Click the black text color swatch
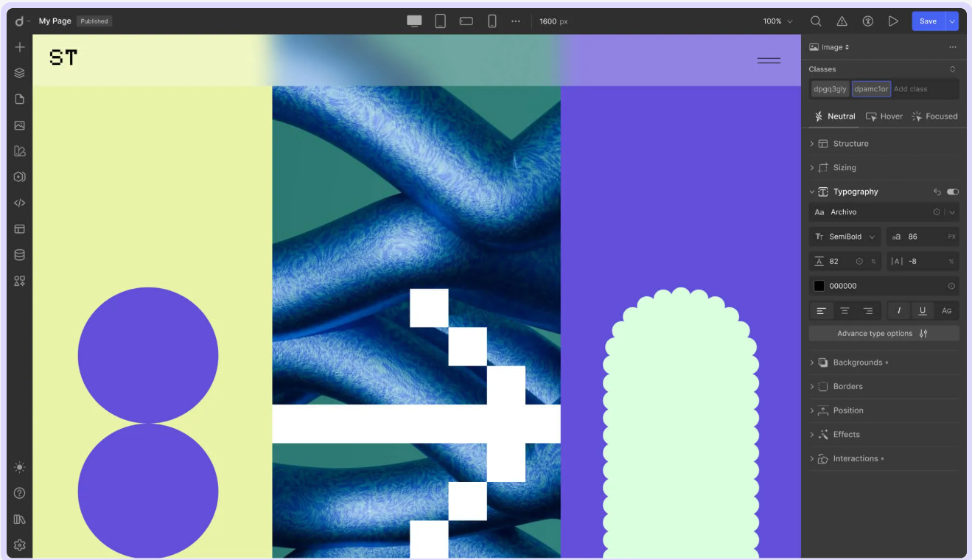This screenshot has height=560, width=972. [x=819, y=286]
